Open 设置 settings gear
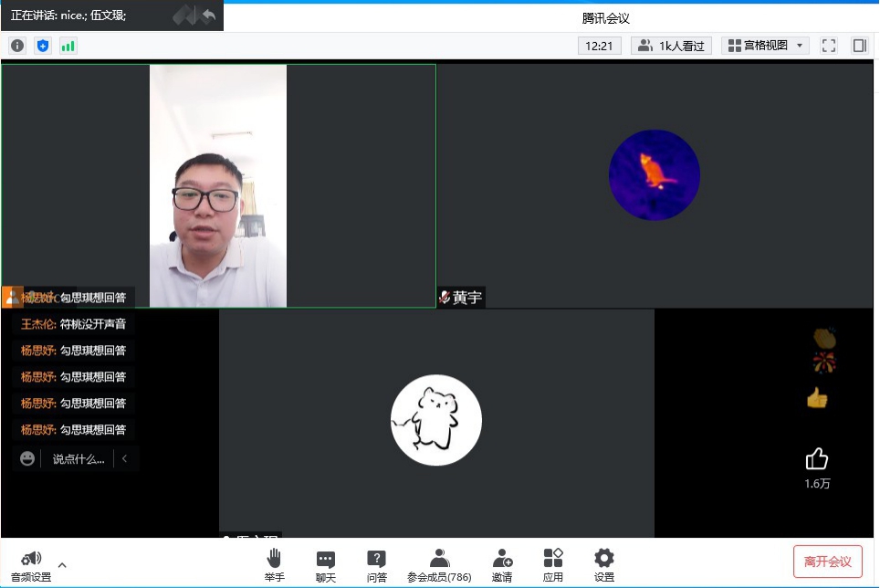Viewport: 880px width, 588px height. [x=603, y=564]
